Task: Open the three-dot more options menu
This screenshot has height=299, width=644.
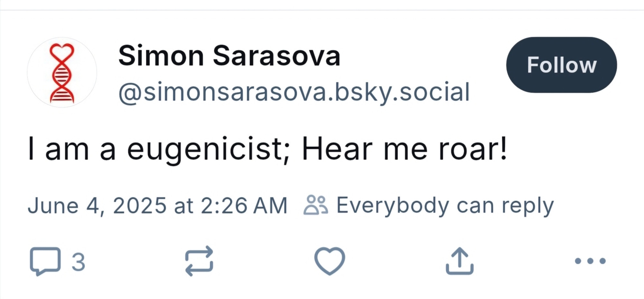Action: (590, 261)
